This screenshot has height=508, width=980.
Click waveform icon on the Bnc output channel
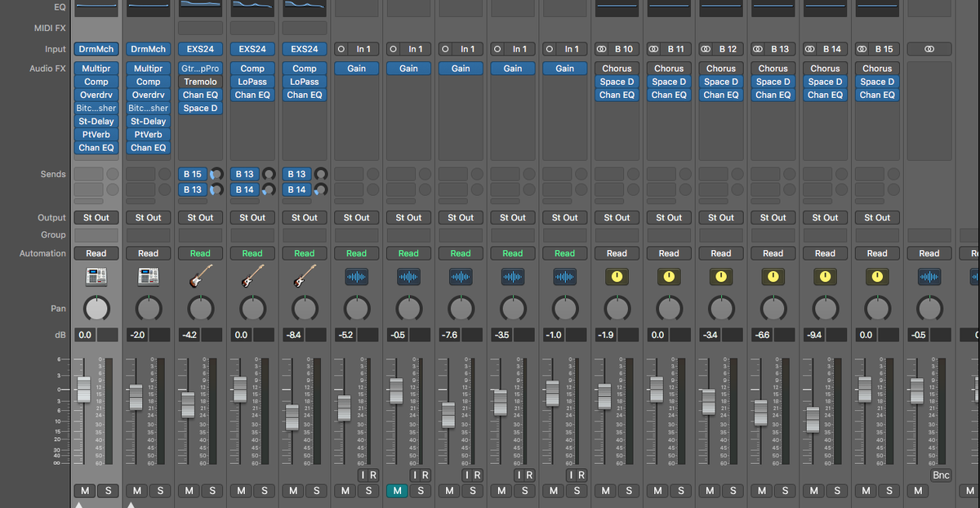tap(929, 277)
